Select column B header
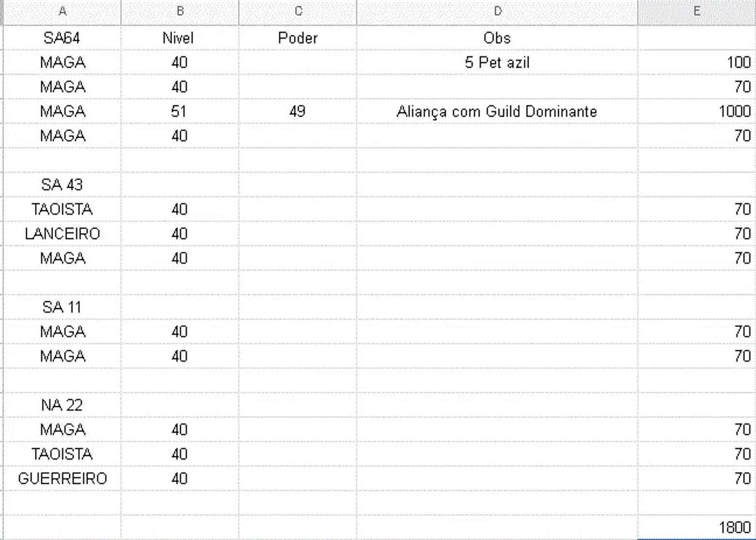Viewport: 756px width, 540px height. 180,12
